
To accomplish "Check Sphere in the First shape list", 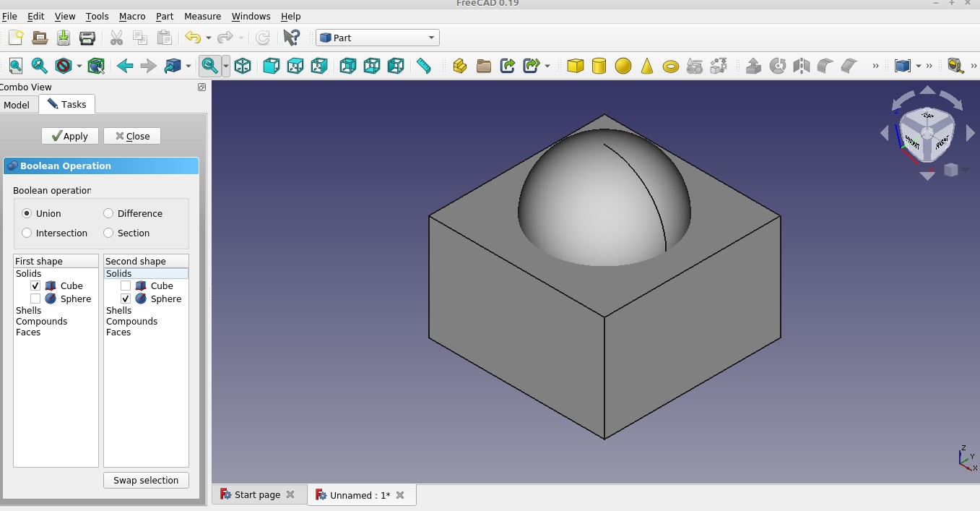I will pyautogui.click(x=35, y=299).
